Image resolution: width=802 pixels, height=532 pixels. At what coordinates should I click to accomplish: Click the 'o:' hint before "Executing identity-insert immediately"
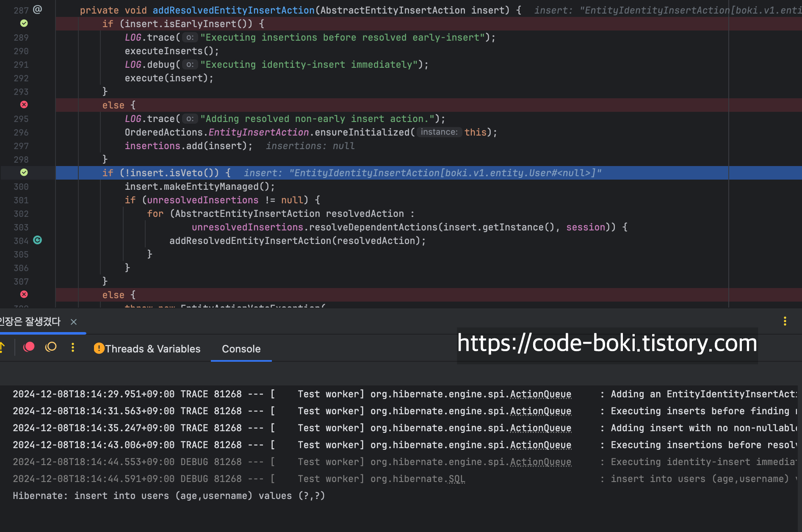click(x=190, y=64)
